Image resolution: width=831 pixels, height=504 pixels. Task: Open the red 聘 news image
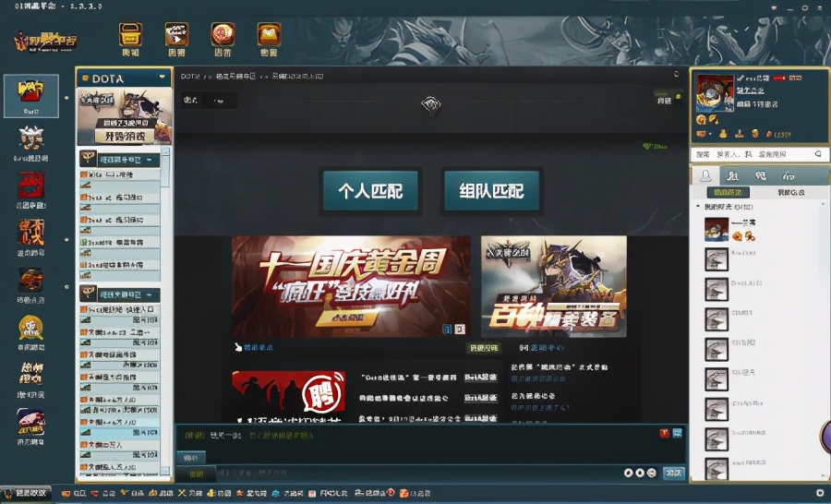[288, 396]
